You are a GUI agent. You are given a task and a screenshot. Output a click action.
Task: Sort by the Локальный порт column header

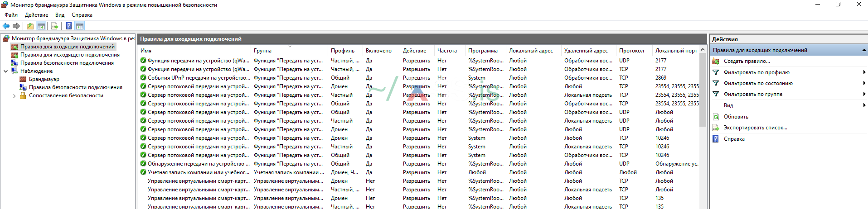(676, 51)
